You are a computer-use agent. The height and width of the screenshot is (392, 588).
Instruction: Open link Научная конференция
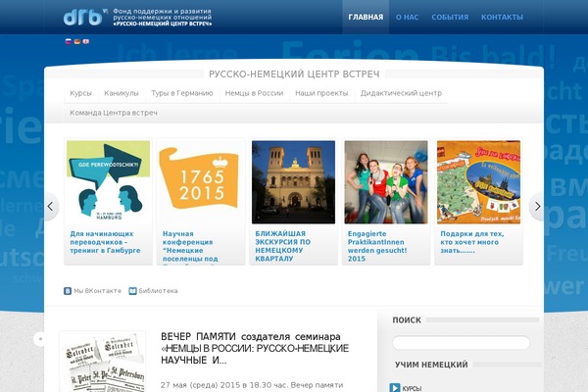pos(190,246)
